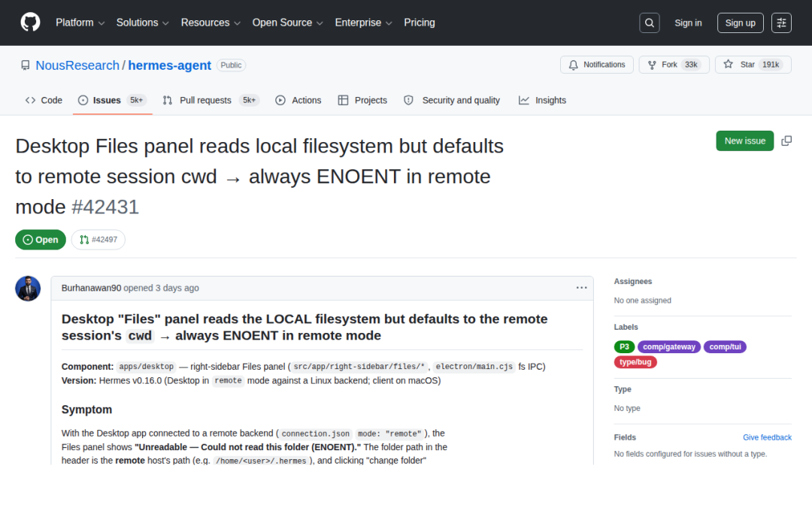Open the hermes-agent repository link

click(x=169, y=65)
